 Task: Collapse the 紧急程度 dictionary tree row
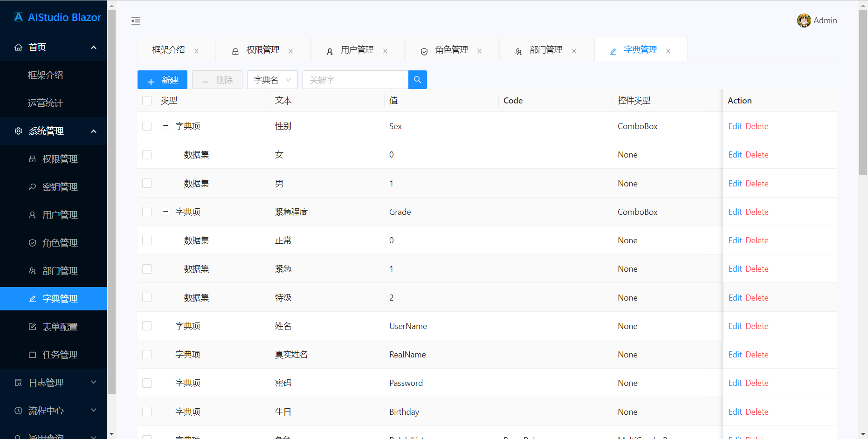pos(165,212)
